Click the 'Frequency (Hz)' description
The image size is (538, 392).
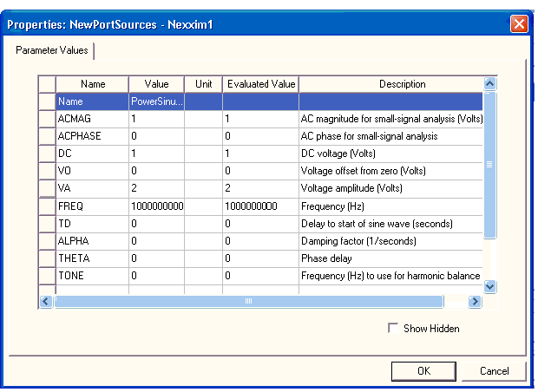click(391, 206)
